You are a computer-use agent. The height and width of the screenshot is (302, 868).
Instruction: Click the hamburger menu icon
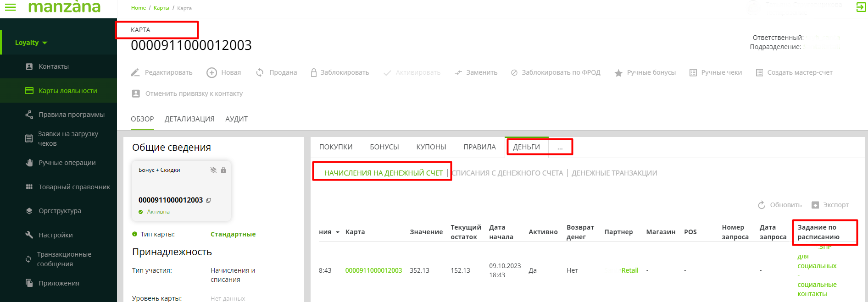[10, 7]
